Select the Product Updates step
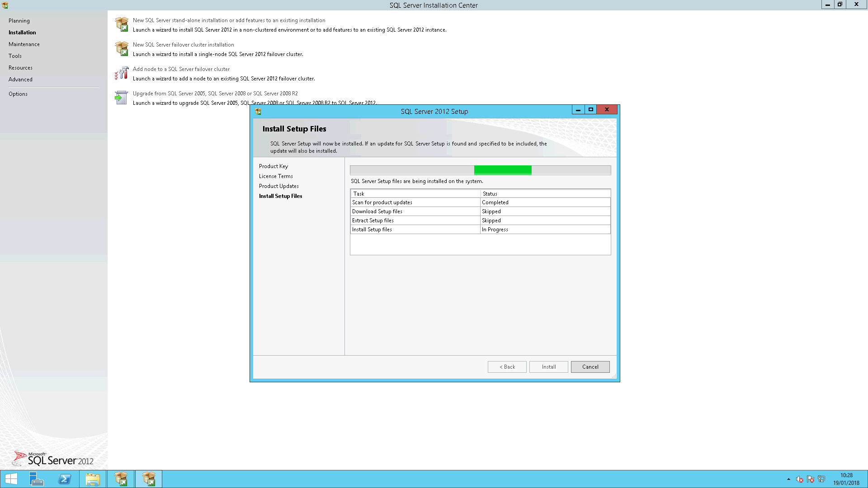The image size is (868, 488). (278, 186)
